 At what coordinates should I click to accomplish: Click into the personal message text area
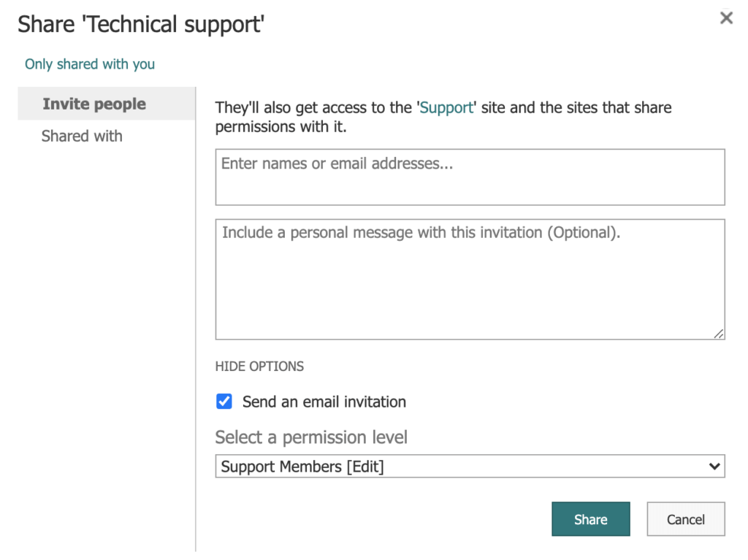pyautogui.click(x=470, y=285)
